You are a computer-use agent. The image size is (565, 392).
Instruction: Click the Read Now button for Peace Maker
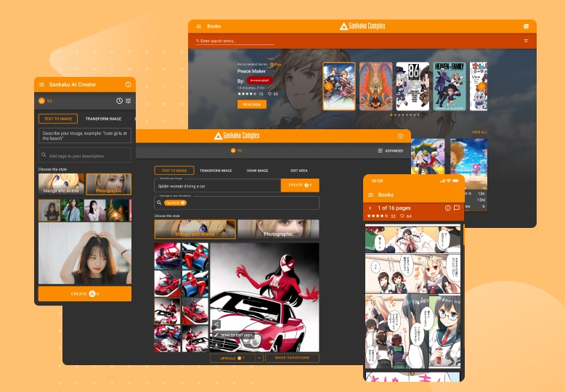[x=251, y=105]
